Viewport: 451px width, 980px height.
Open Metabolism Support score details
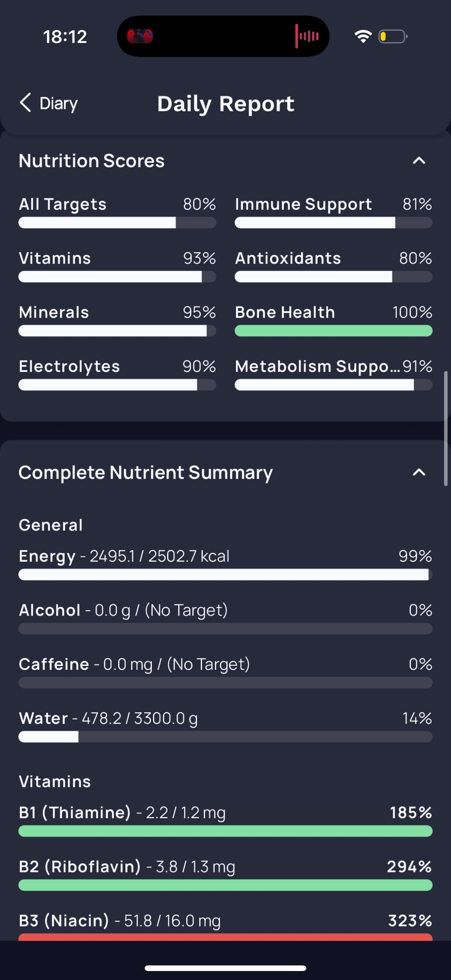[x=334, y=374]
